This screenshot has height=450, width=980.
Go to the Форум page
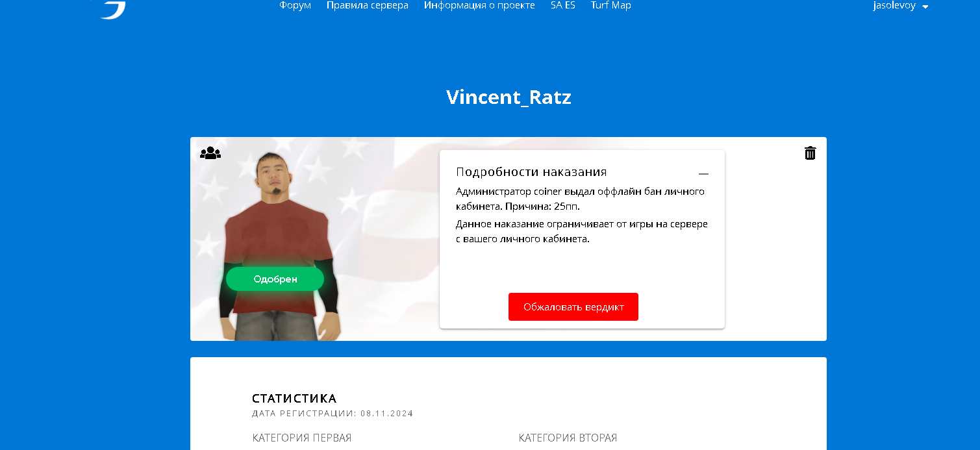295,5
